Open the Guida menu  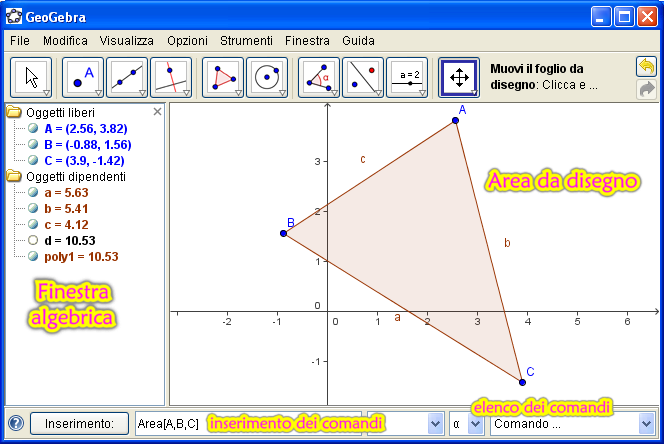click(x=358, y=41)
